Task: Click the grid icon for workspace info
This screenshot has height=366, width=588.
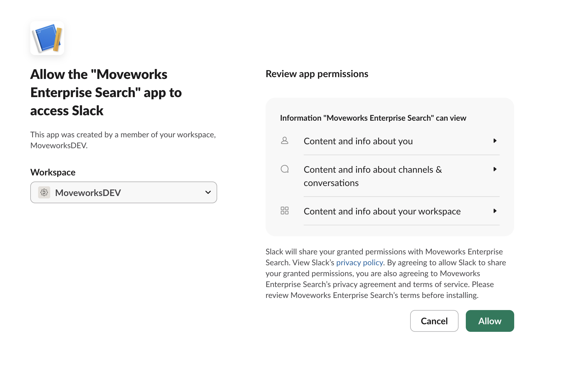Action: pos(285,211)
